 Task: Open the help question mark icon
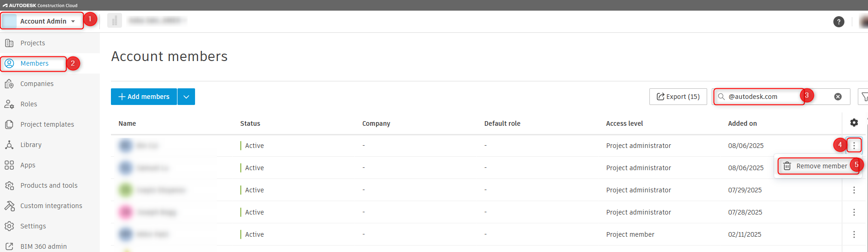click(838, 22)
